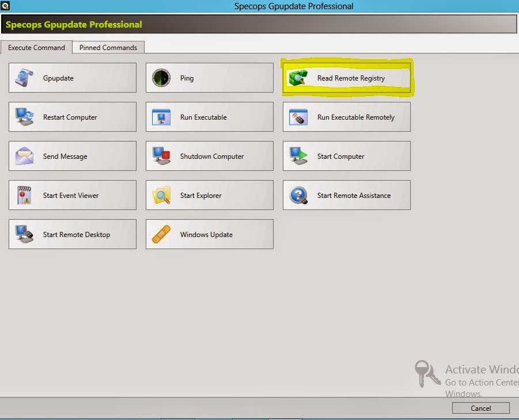Choose Run Executable Remotely
Viewport: 519px width, 420px height.
pyautogui.click(x=347, y=117)
